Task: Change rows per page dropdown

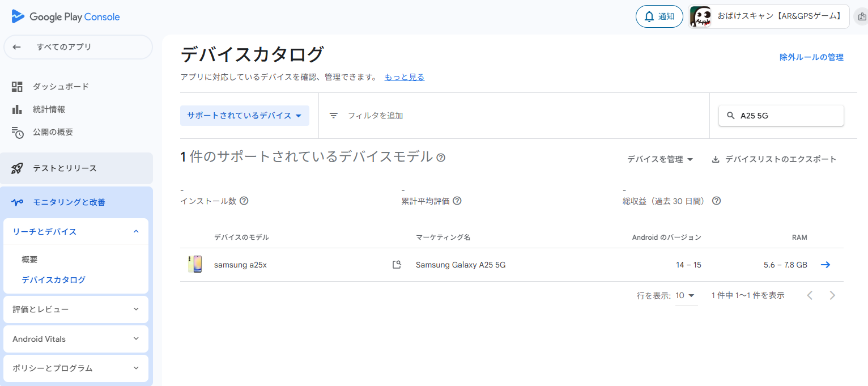Action: (686, 296)
